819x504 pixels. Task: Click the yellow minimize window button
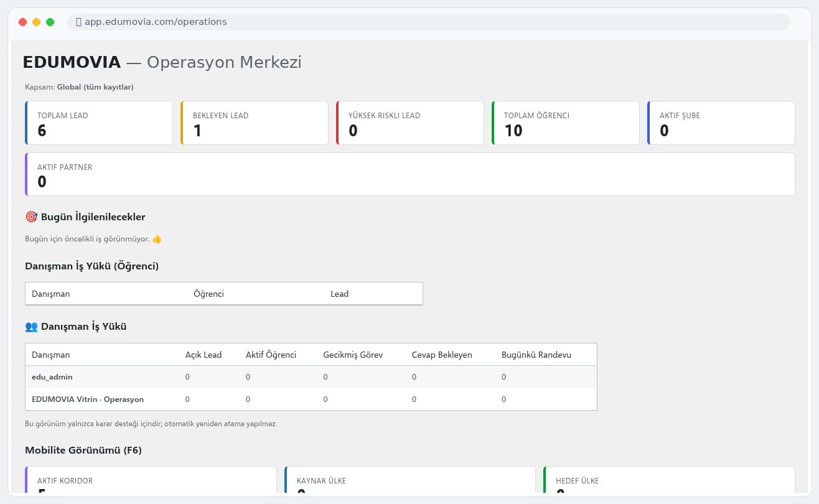(x=37, y=22)
